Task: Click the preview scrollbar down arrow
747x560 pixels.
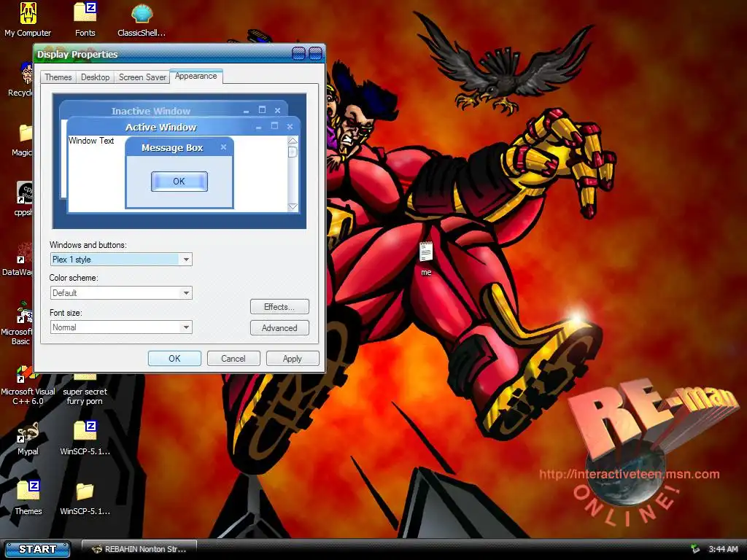Action: pyautogui.click(x=293, y=206)
